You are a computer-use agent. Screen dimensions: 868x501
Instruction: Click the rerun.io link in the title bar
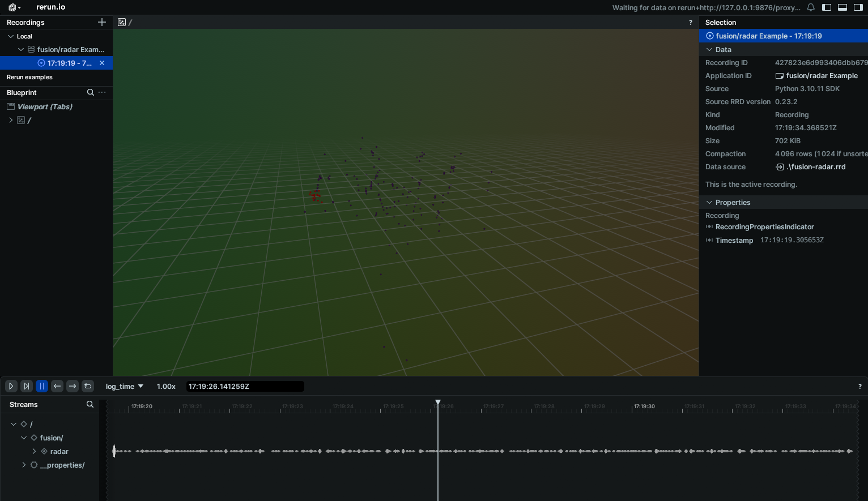[51, 7]
